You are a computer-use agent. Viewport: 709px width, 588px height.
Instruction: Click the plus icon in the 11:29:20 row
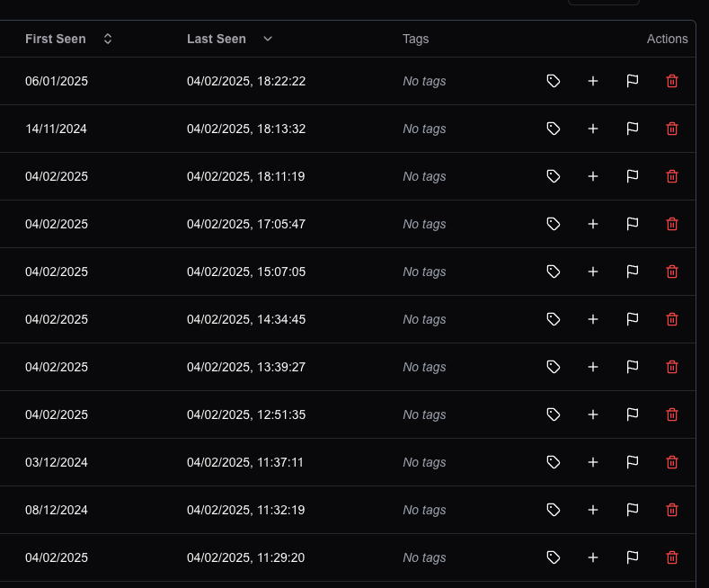tap(593, 557)
